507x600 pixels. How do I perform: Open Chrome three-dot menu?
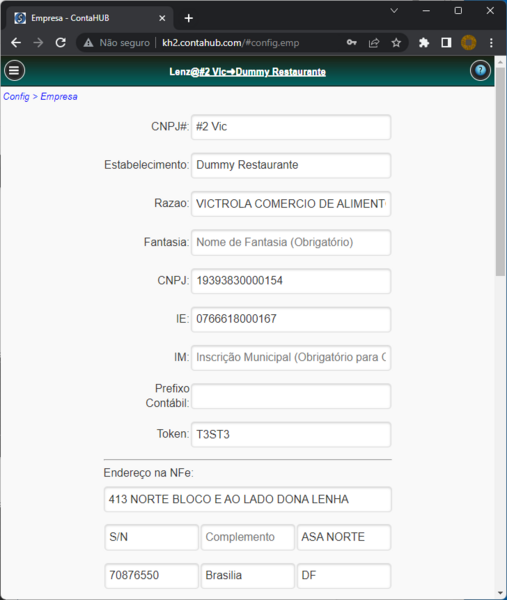click(x=491, y=42)
